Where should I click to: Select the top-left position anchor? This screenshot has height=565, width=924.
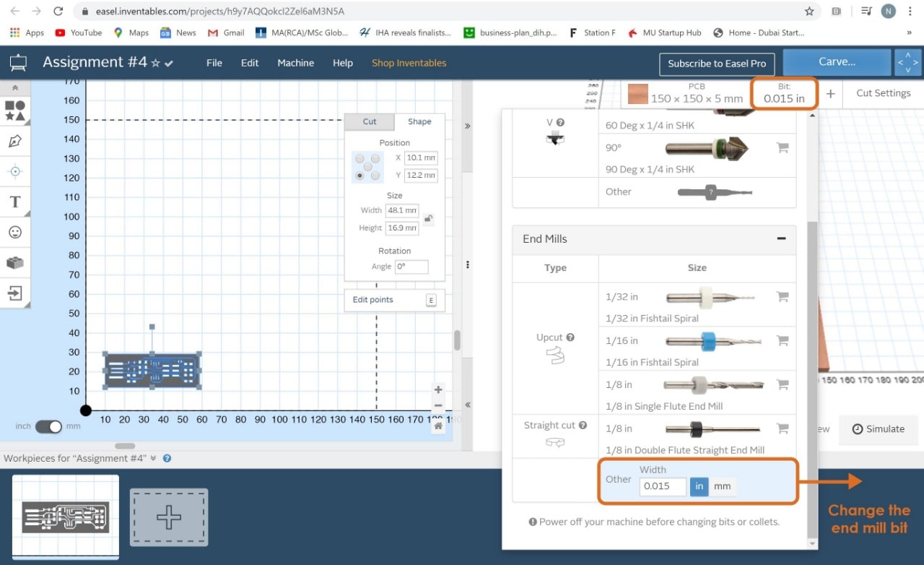(359, 158)
